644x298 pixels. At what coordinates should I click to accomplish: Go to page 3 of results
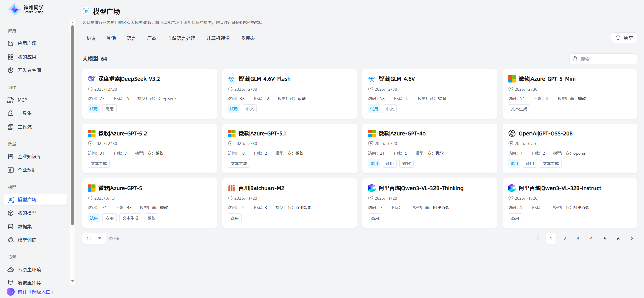578,238
